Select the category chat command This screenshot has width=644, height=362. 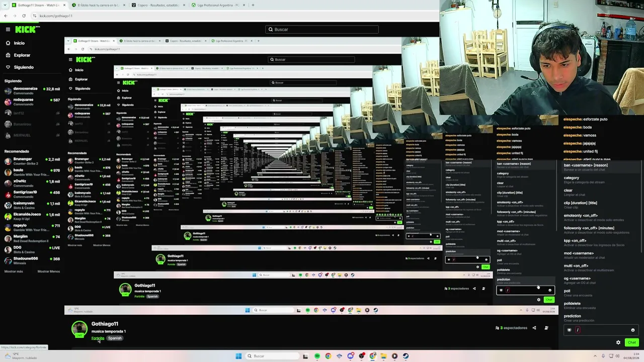click(x=600, y=179)
